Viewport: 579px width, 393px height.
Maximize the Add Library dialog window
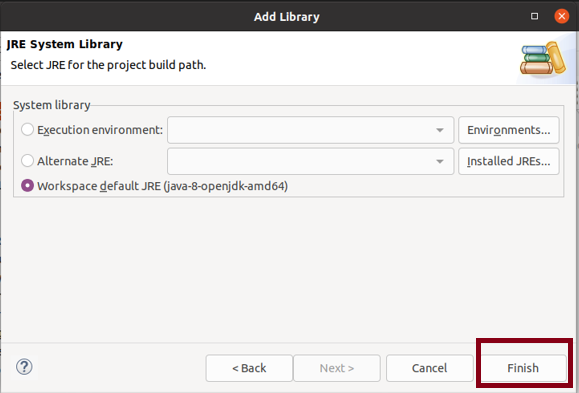(534, 16)
